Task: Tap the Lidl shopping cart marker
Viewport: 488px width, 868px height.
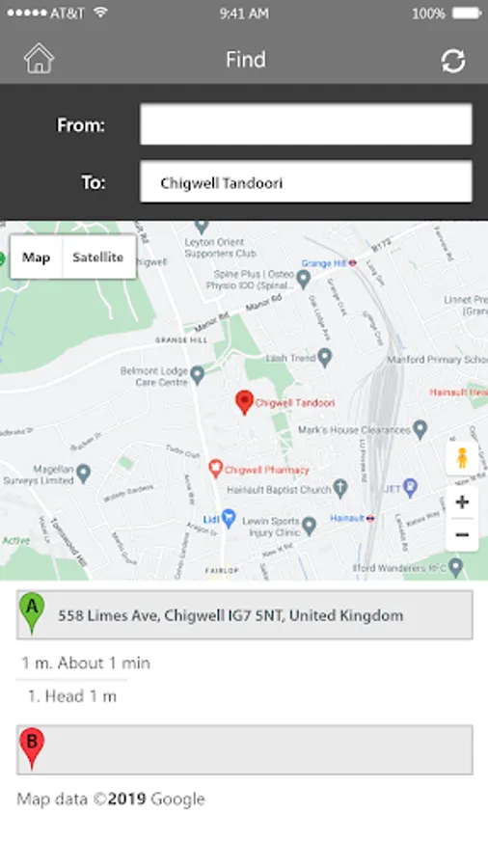Action: (x=229, y=519)
